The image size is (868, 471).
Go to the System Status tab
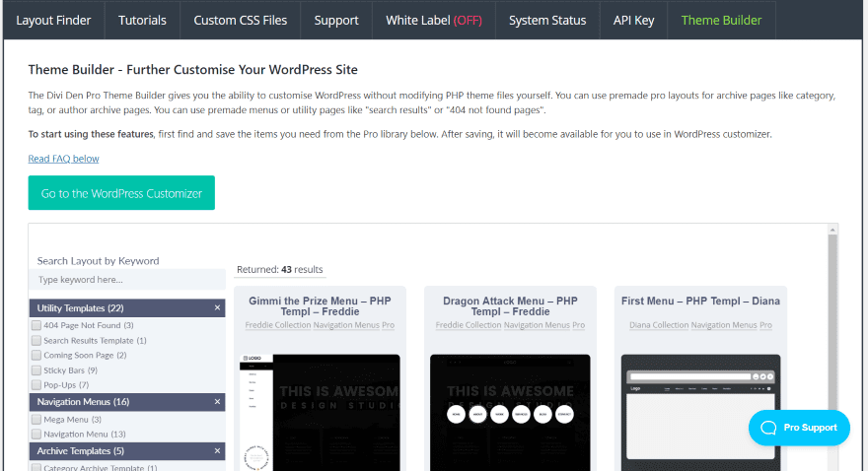546,20
